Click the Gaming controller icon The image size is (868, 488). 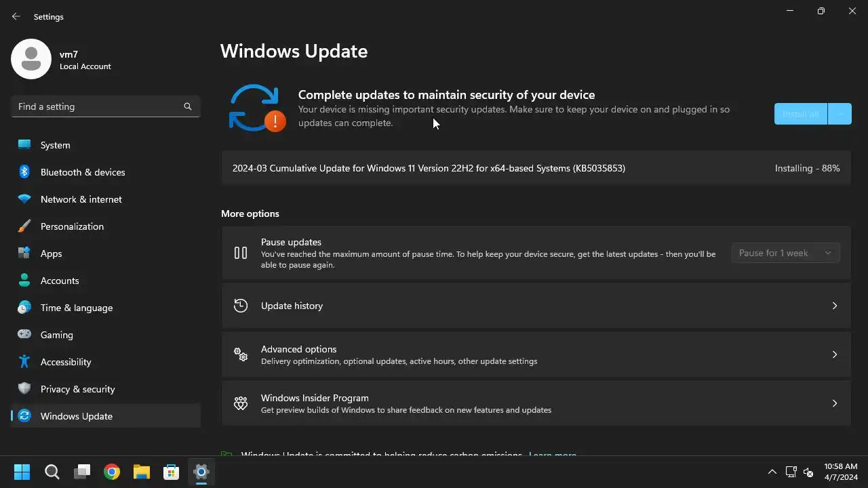(24, 334)
